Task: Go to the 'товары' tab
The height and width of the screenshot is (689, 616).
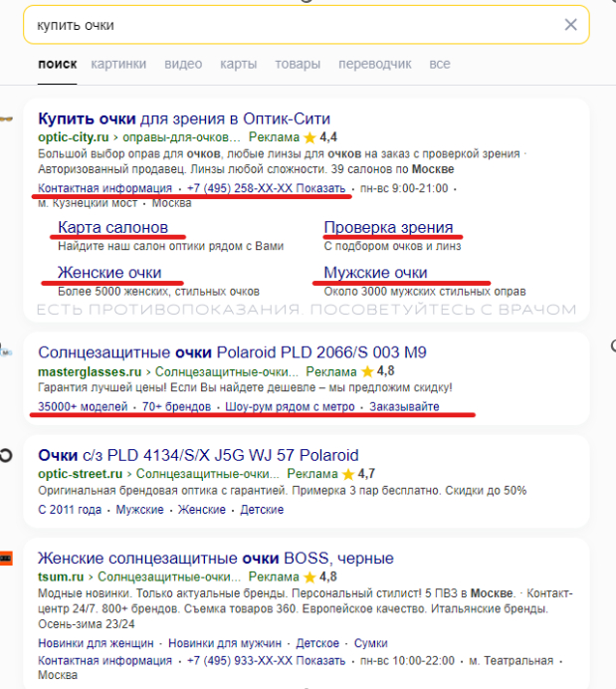Action: point(298,65)
